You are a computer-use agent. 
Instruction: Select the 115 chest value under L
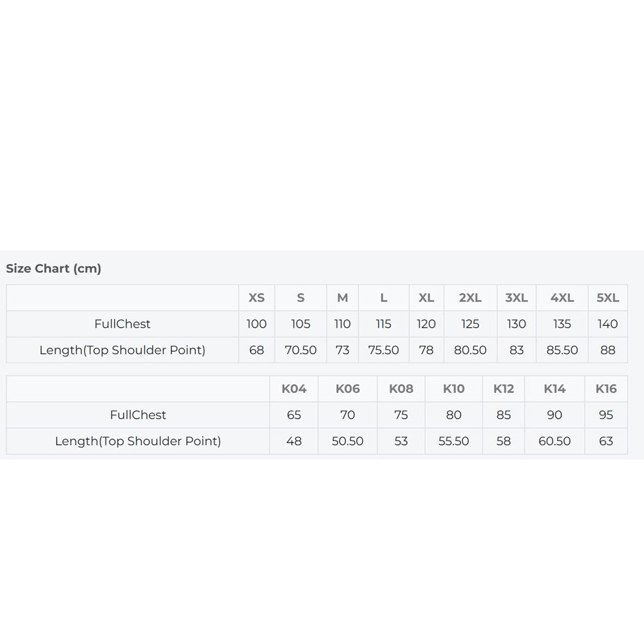click(384, 324)
